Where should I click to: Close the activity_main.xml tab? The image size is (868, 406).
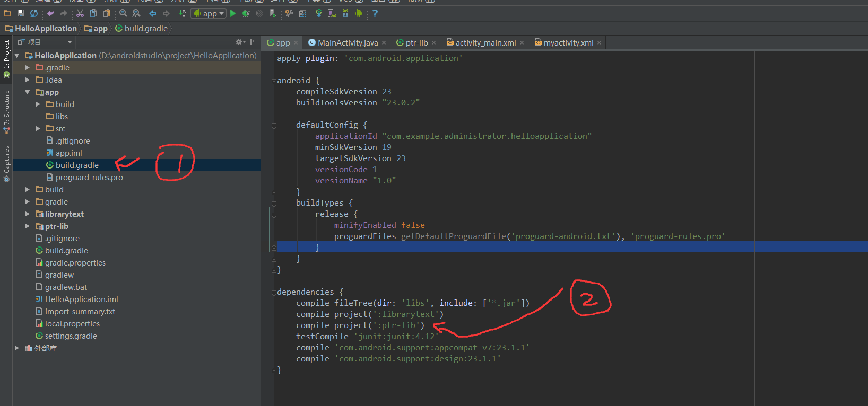point(522,43)
